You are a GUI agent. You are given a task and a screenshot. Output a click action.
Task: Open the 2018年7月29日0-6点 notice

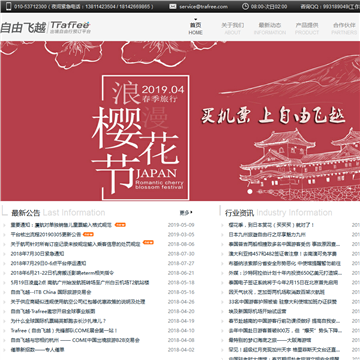point(48,263)
